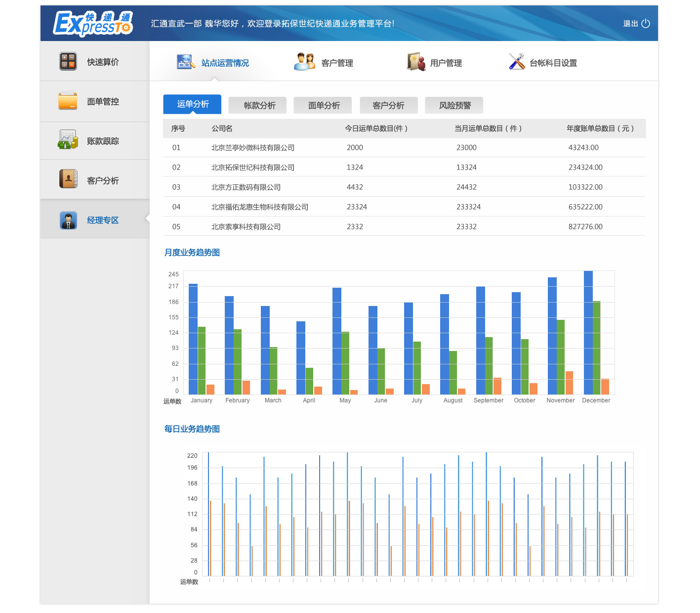The width and height of the screenshot is (700, 613).
Task: Select the 客户分析 tab in content area
Action: 388,105
